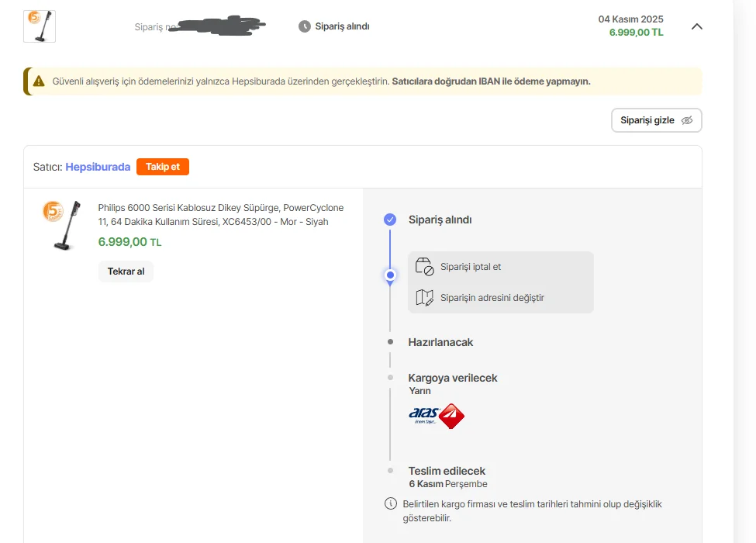Click the blue checkmark order step

pos(390,220)
